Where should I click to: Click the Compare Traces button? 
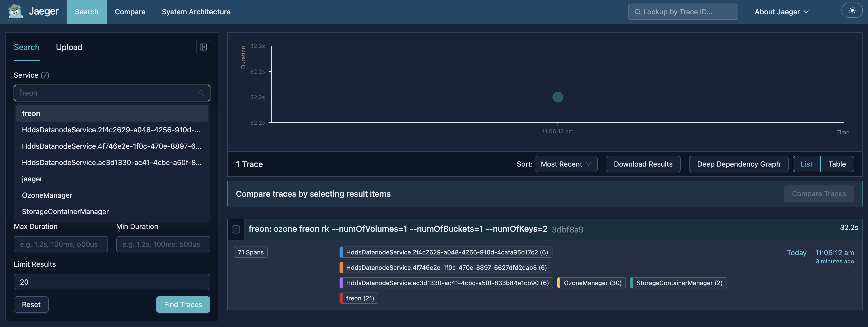coord(819,194)
